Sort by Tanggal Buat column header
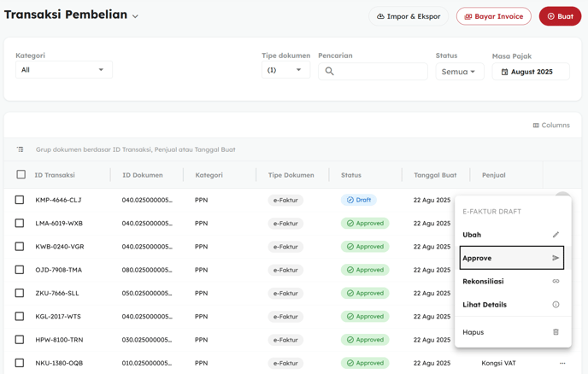588x374 pixels. [x=435, y=175]
